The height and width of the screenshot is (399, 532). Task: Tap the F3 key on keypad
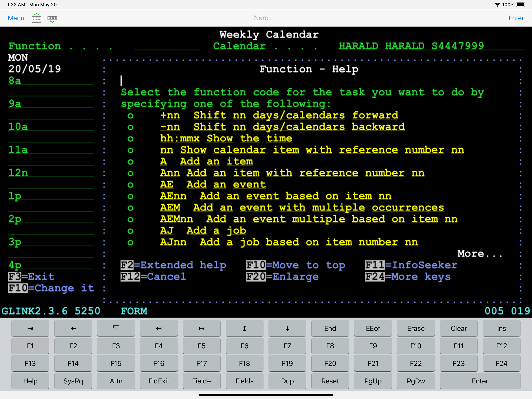(116, 346)
